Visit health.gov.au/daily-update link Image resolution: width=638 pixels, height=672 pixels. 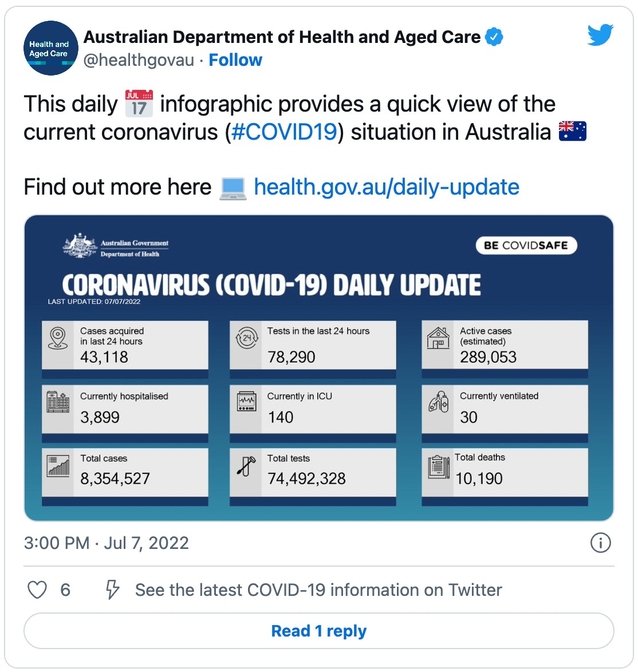[x=387, y=187]
